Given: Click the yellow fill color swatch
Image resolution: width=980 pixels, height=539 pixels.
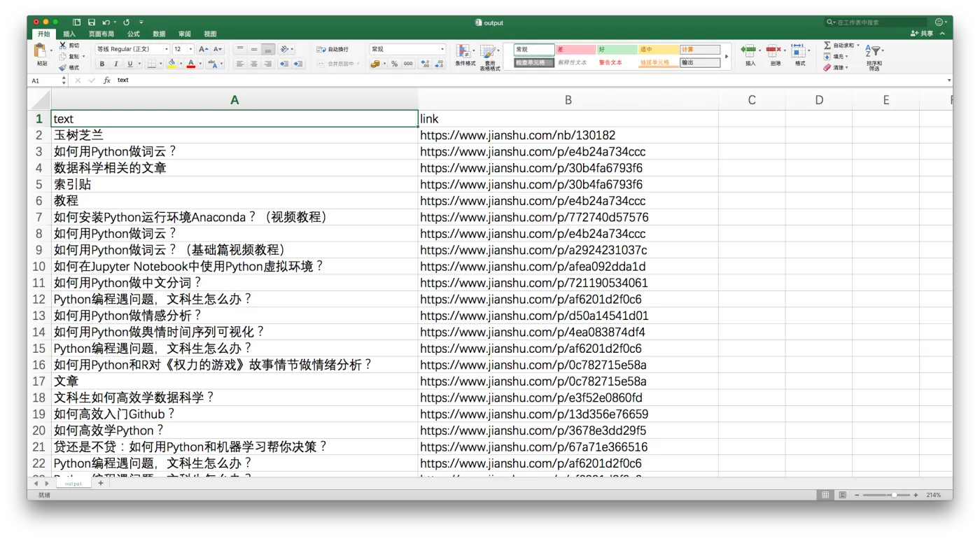Looking at the screenshot, I should tap(171, 64).
